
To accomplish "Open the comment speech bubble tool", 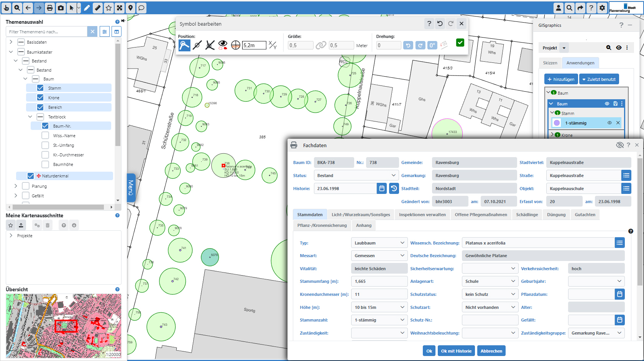I will click(141, 8).
